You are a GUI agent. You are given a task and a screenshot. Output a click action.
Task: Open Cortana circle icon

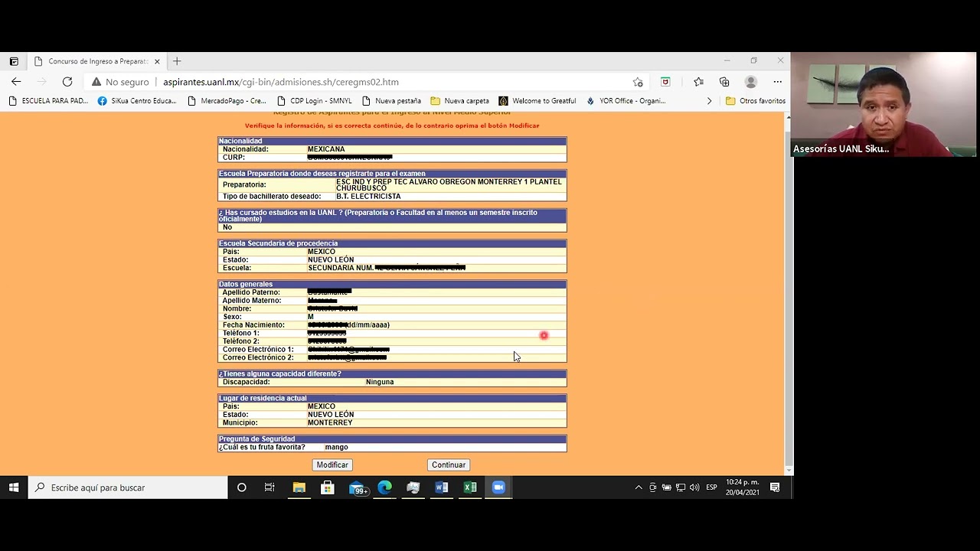point(241,487)
